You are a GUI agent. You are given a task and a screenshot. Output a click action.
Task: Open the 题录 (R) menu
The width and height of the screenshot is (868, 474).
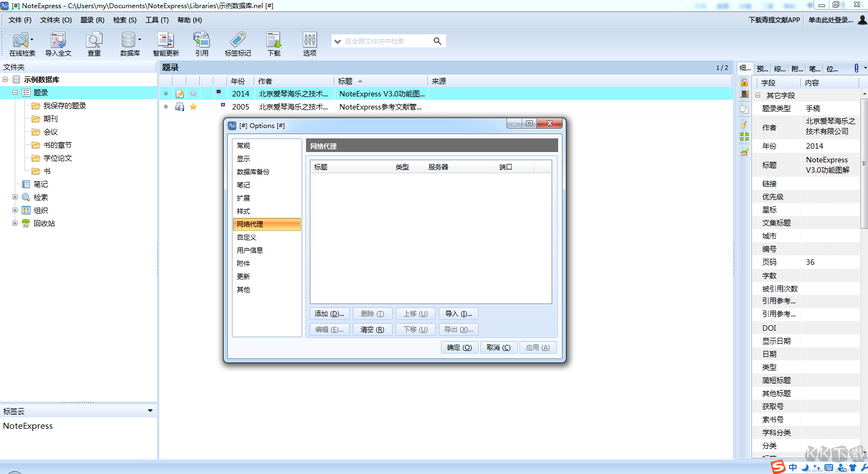point(92,20)
